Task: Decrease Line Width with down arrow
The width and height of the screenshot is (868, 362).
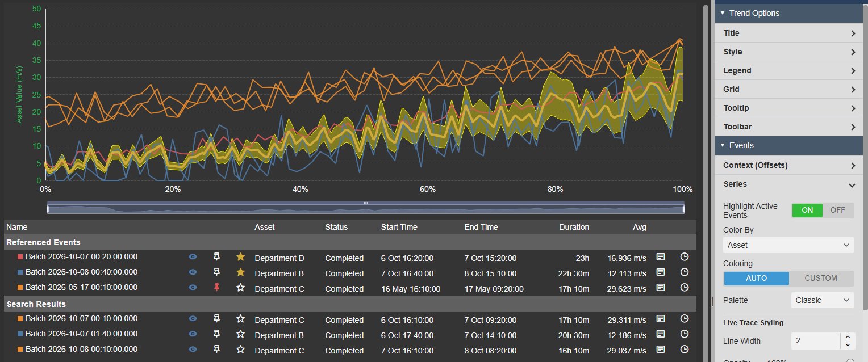Action: [x=848, y=345]
